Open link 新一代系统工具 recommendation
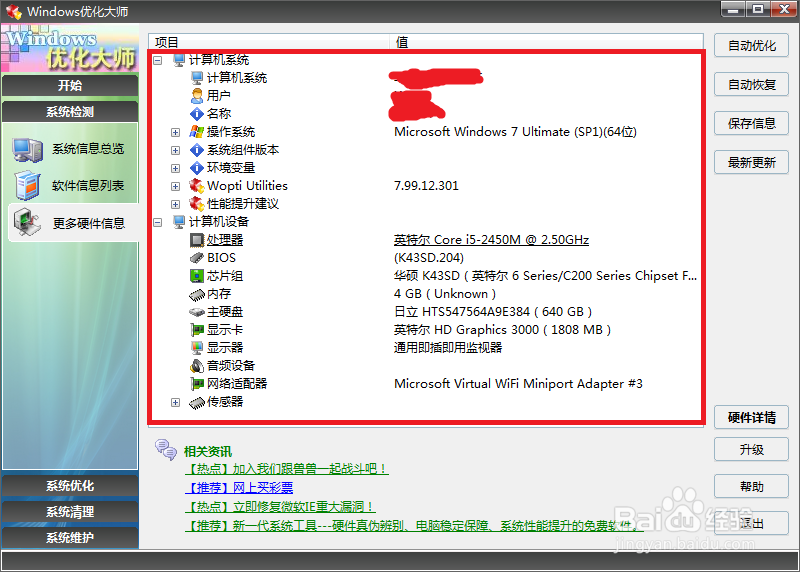Viewport: 800px width, 572px height. click(x=414, y=525)
